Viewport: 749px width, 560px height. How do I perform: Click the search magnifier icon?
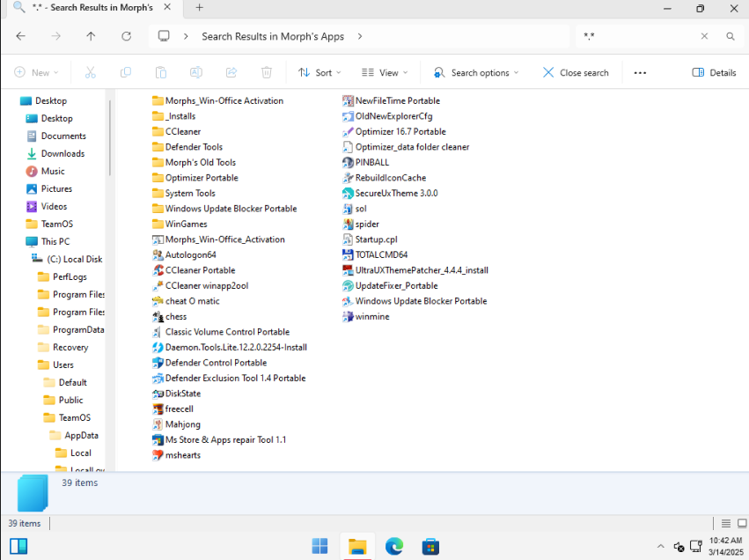pos(731,36)
